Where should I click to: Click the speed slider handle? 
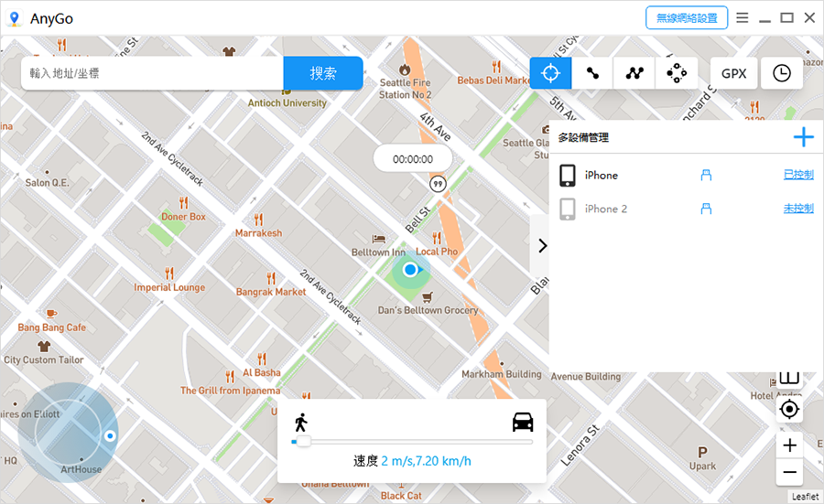pos(303,442)
